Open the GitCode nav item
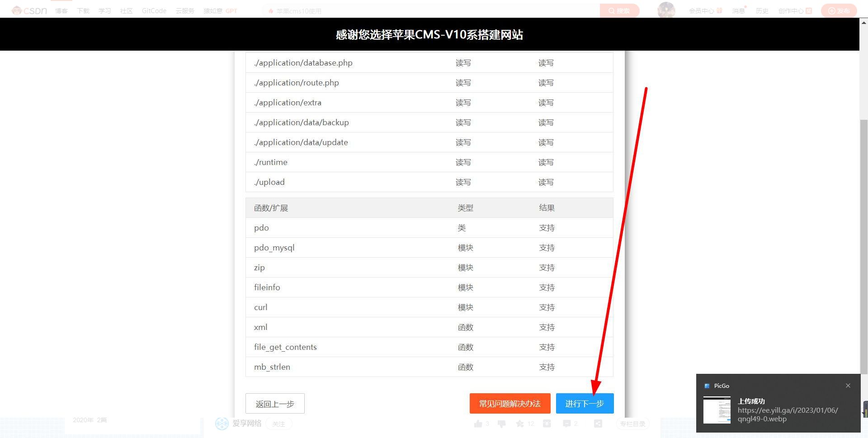The image size is (868, 438). pyautogui.click(x=154, y=11)
